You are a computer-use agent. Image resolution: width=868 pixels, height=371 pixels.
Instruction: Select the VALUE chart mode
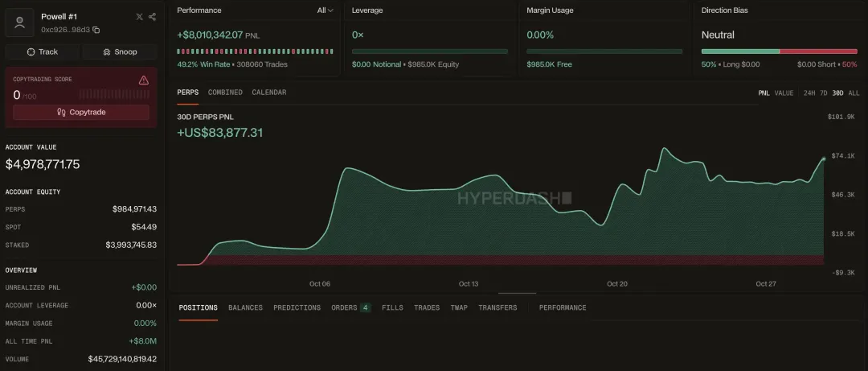[x=784, y=93]
